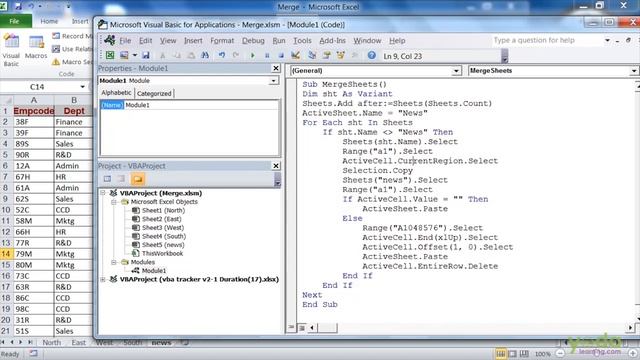Screen dimensions: 640x360
Task: Expand VBAProject (vba tracker) node
Action: 103,279
